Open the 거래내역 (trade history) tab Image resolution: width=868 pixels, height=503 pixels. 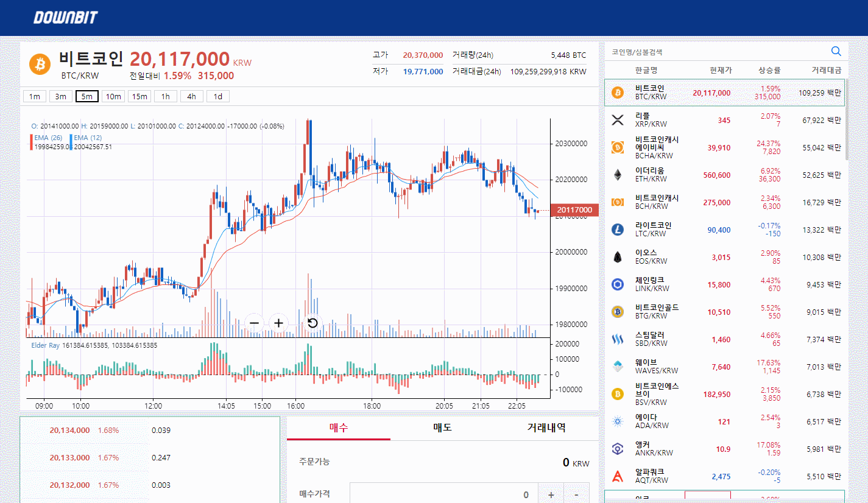546,427
